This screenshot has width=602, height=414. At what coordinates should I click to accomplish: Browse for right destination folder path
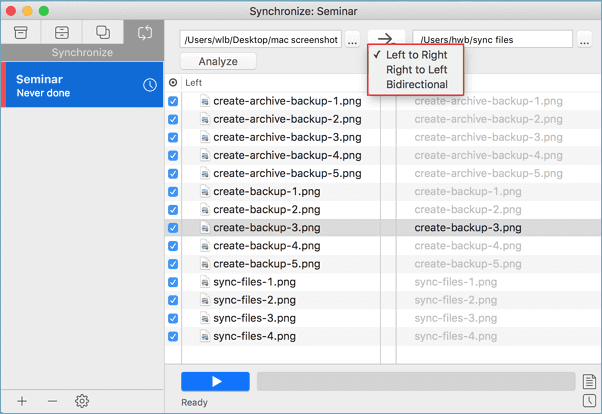coord(584,40)
